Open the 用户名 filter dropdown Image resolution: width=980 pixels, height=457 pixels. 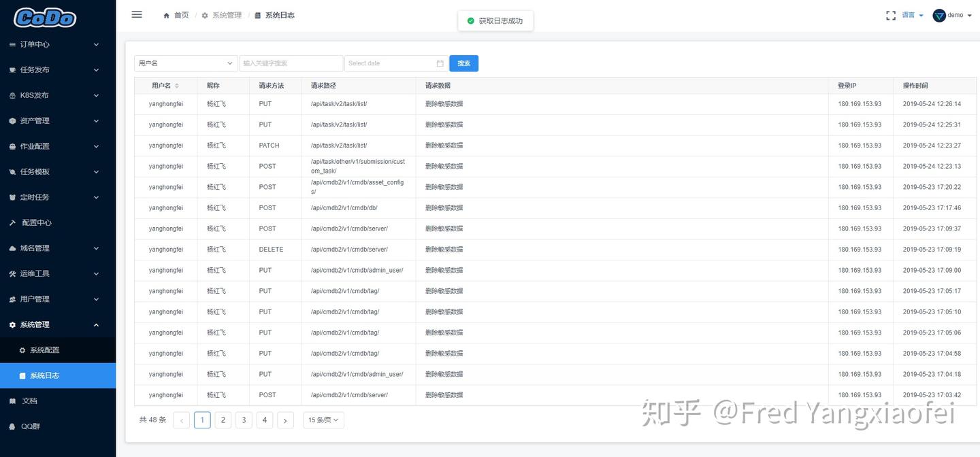185,63
